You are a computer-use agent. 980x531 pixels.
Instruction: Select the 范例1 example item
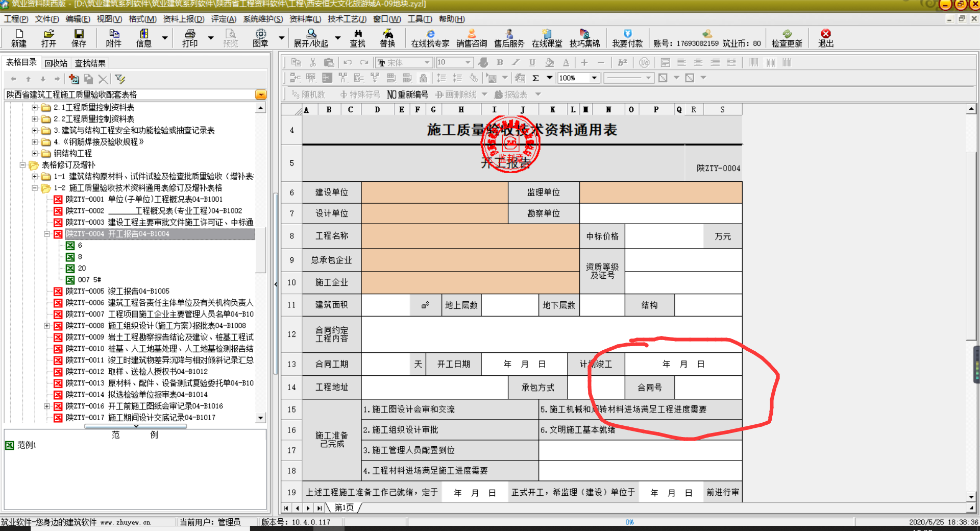click(x=27, y=445)
